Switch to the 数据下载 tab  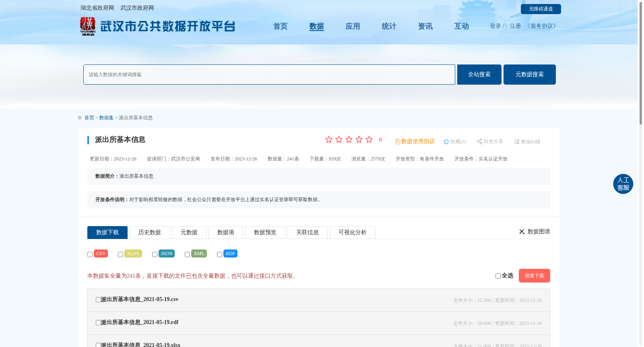tap(107, 233)
